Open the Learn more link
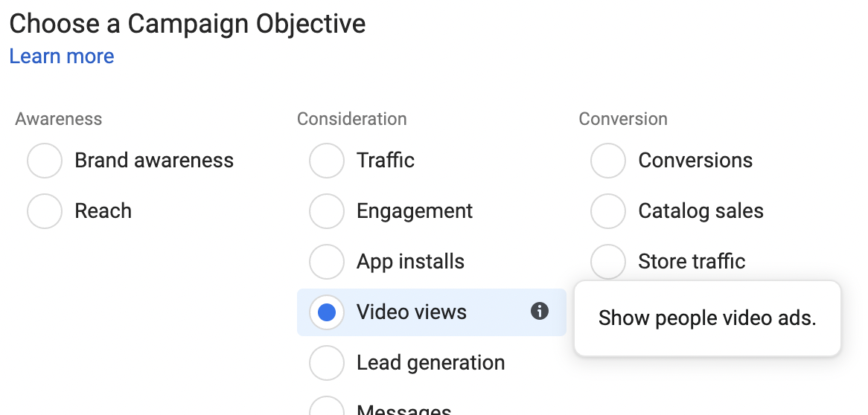The image size is (868, 415). coord(62,57)
